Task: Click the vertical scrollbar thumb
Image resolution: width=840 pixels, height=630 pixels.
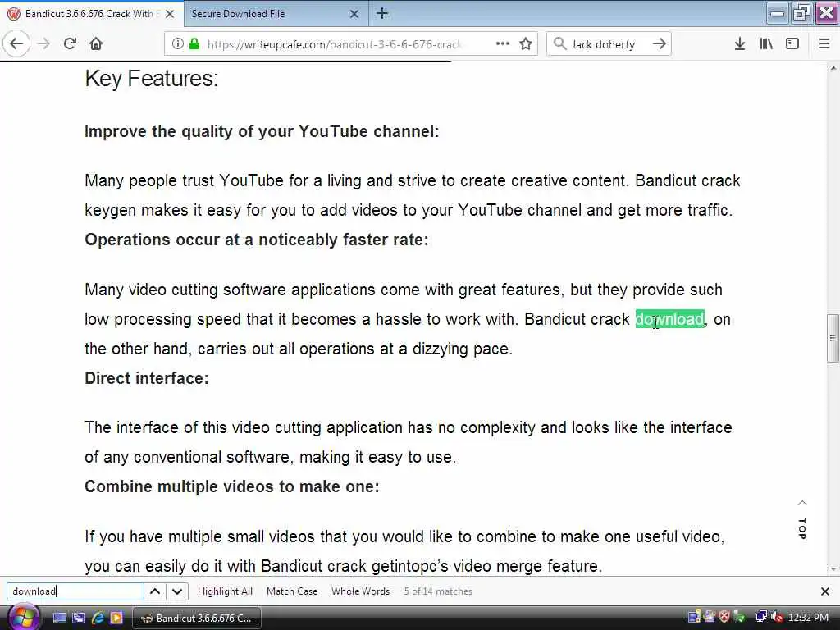Action: (x=833, y=338)
